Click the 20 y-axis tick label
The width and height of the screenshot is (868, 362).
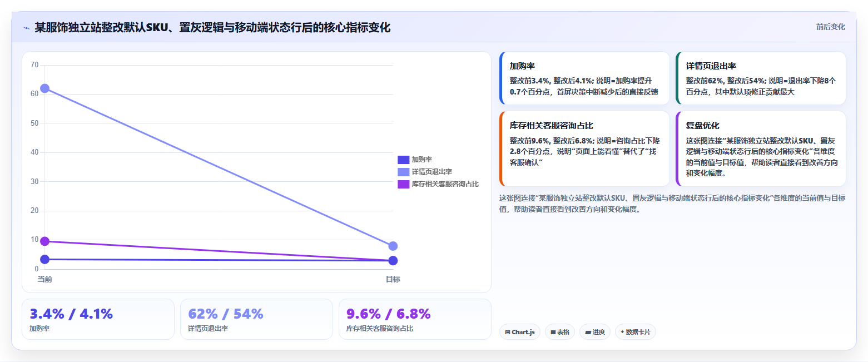34,211
